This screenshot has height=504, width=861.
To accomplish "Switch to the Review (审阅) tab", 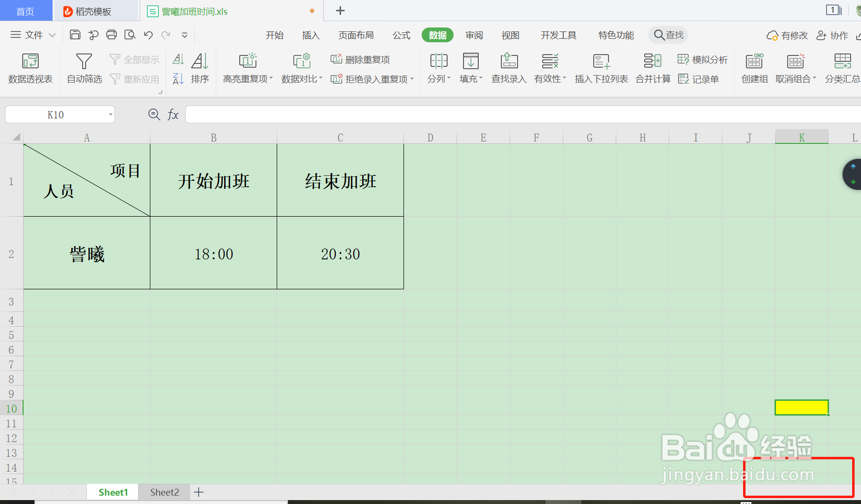I will point(474,35).
